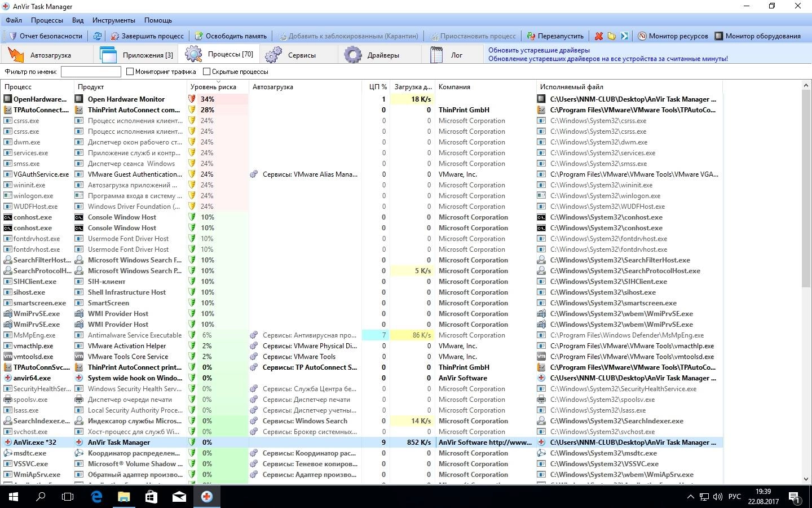The width and height of the screenshot is (812, 508).
Task: Select the smartscreen.exe process row
Action: (361, 303)
